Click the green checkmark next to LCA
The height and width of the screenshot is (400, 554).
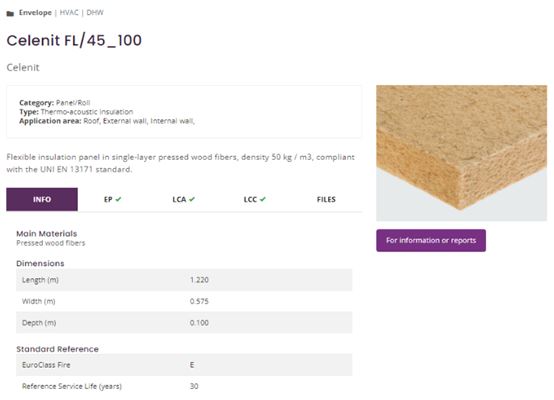point(192,199)
